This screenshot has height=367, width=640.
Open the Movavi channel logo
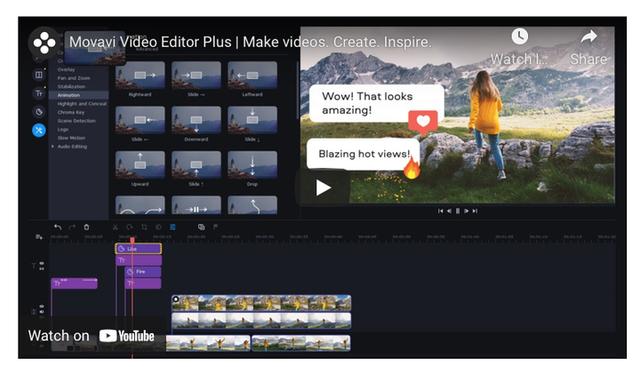click(44, 42)
